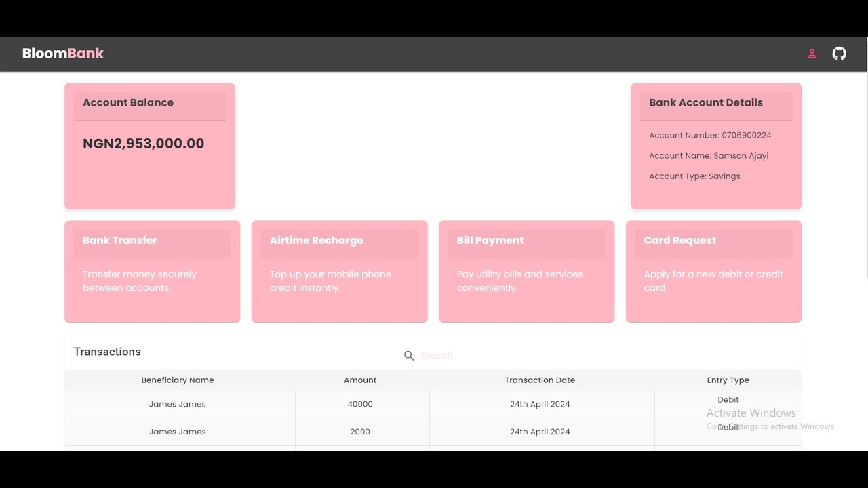Click the Transactions table heading
This screenshot has height=488, width=868.
[107, 352]
